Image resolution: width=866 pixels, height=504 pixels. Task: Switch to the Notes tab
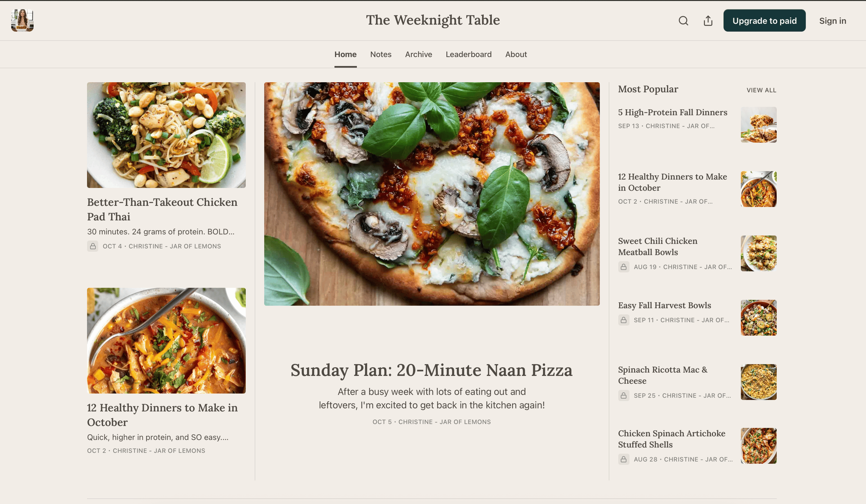point(381,54)
